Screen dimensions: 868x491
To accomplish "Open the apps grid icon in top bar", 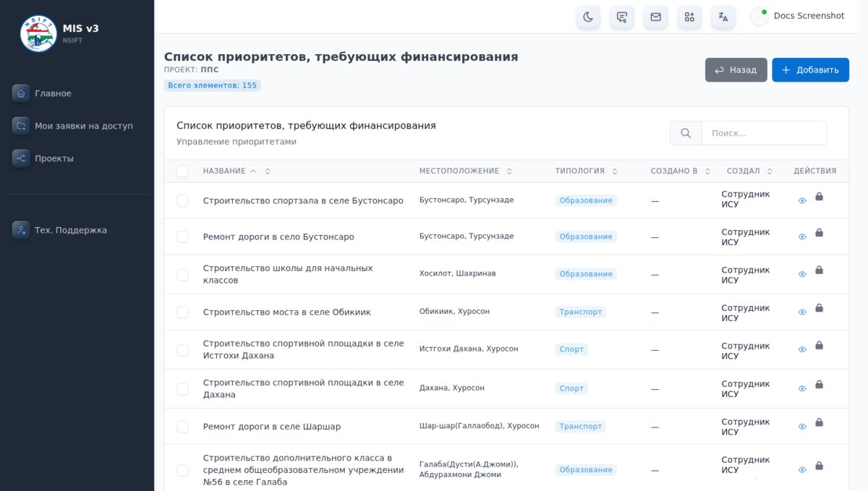I will click(x=689, y=17).
